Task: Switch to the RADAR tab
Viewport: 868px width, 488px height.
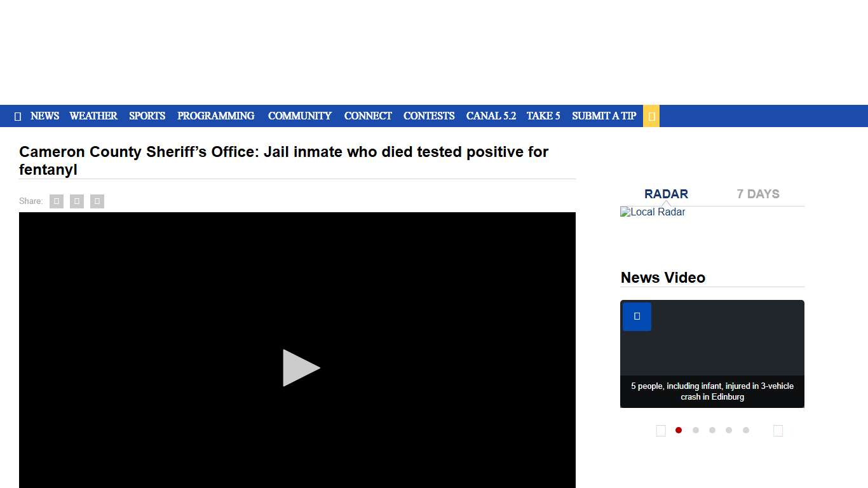Action: coord(666,194)
